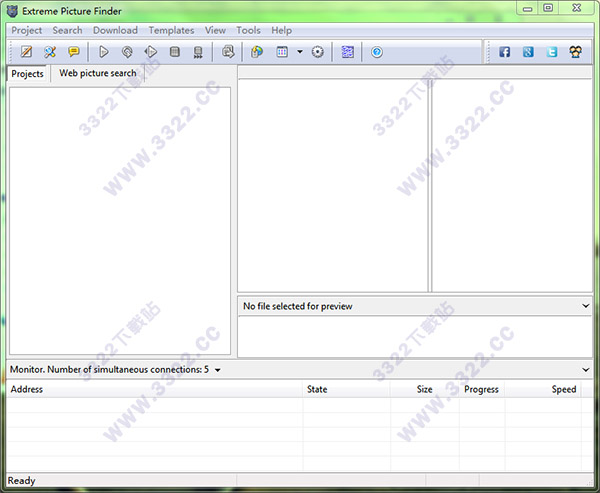Open project properties wrench icon

tap(50, 52)
